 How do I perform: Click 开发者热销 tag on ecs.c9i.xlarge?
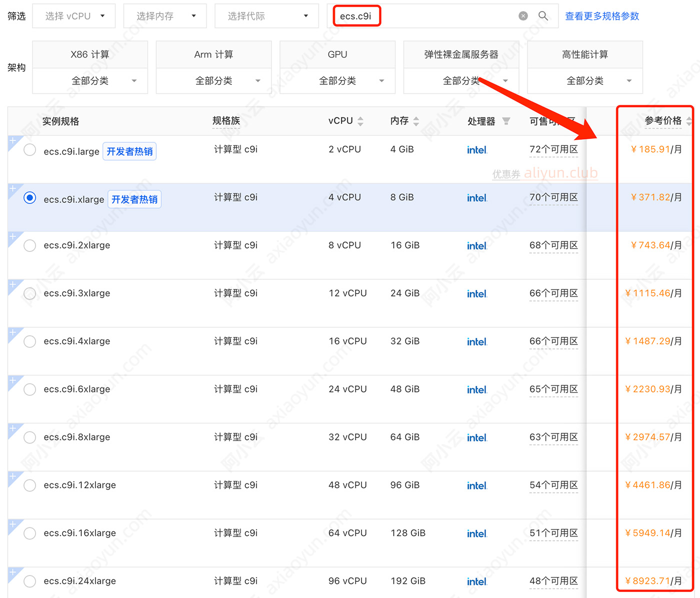pos(134,199)
